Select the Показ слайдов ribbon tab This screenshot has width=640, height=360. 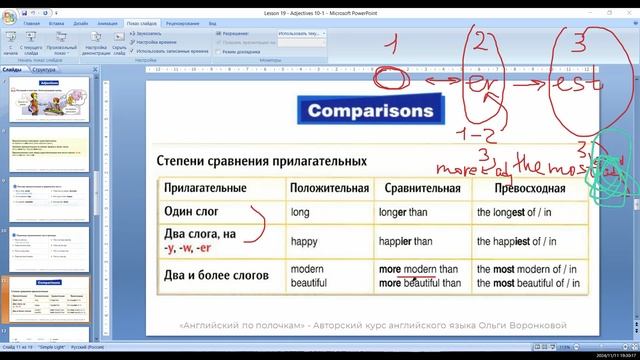pyautogui.click(x=141, y=23)
